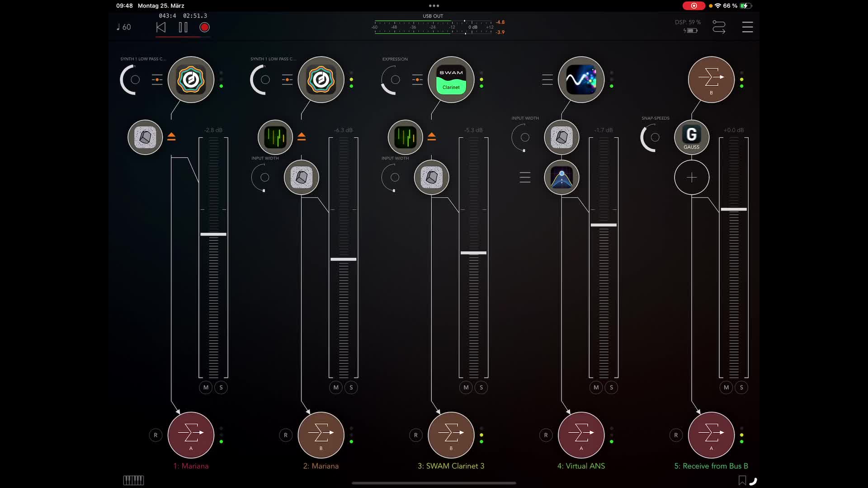Open parameter settings for channel 1 Mariana
The height and width of the screenshot is (488, 868).
[x=157, y=80]
